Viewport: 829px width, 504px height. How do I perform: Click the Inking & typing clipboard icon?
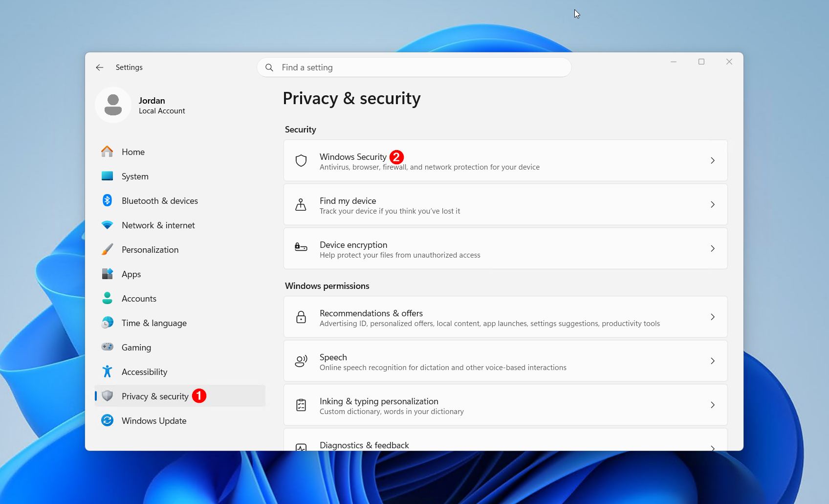pyautogui.click(x=301, y=405)
